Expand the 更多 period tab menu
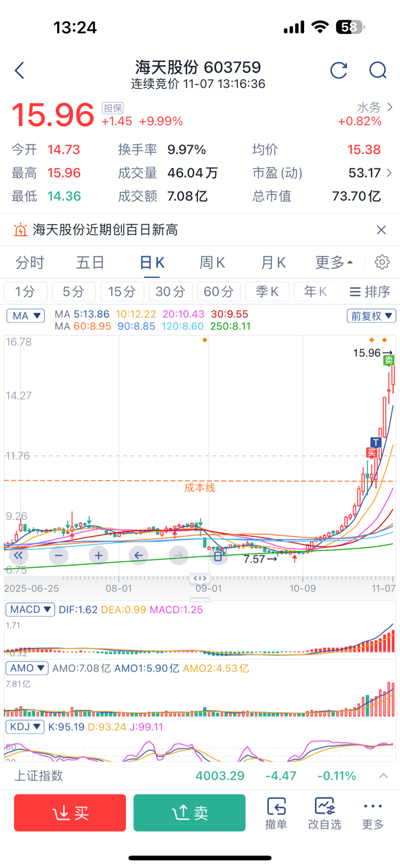This screenshot has width=400, height=868. (334, 262)
